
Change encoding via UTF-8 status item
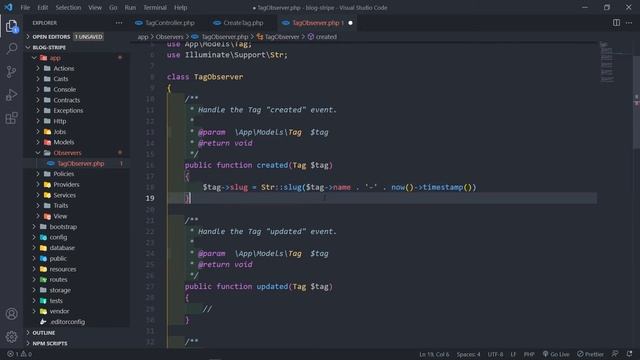pos(495,354)
